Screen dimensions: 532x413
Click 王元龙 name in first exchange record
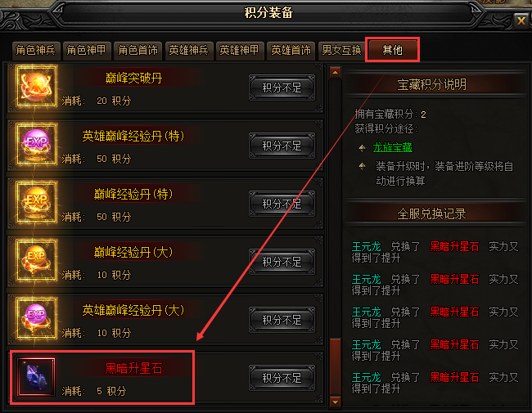tap(367, 246)
